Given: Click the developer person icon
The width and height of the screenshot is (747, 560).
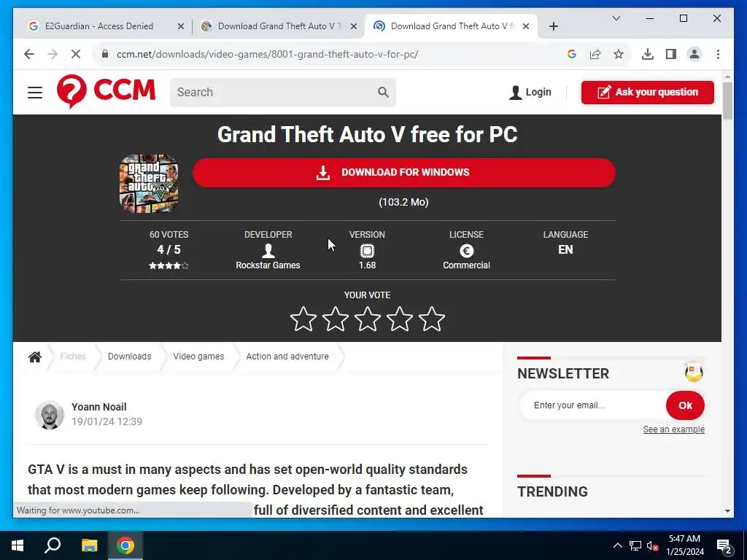Looking at the screenshot, I should click(x=268, y=251).
